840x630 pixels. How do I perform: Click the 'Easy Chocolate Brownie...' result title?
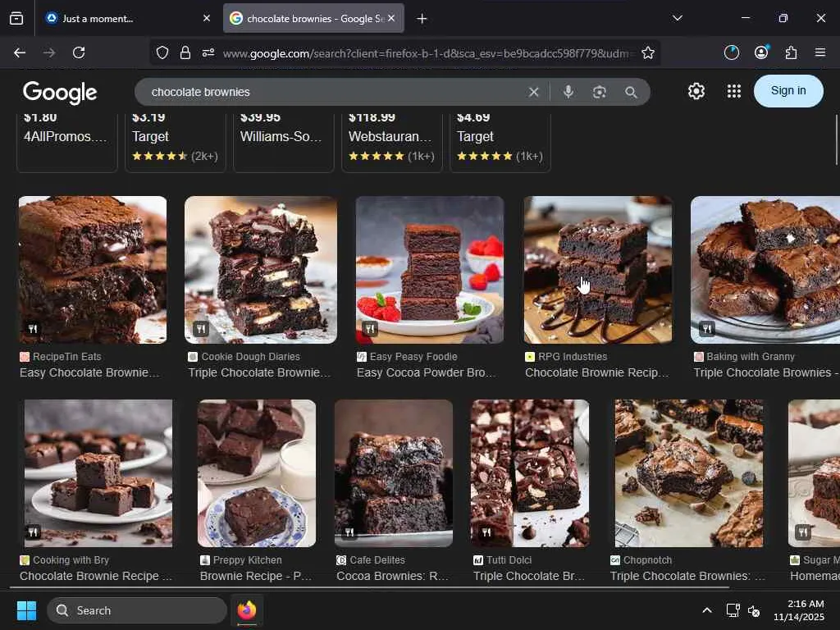pos(89,372)
